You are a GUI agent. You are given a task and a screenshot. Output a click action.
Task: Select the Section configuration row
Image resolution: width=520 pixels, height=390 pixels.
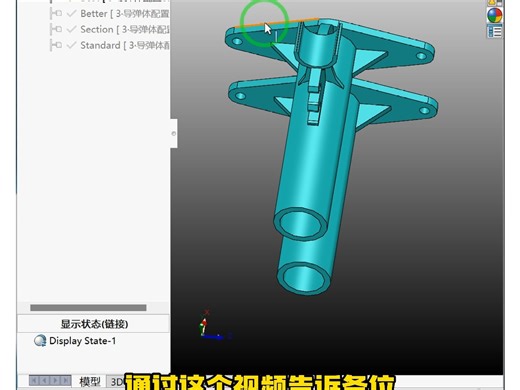tap(110, 29)
